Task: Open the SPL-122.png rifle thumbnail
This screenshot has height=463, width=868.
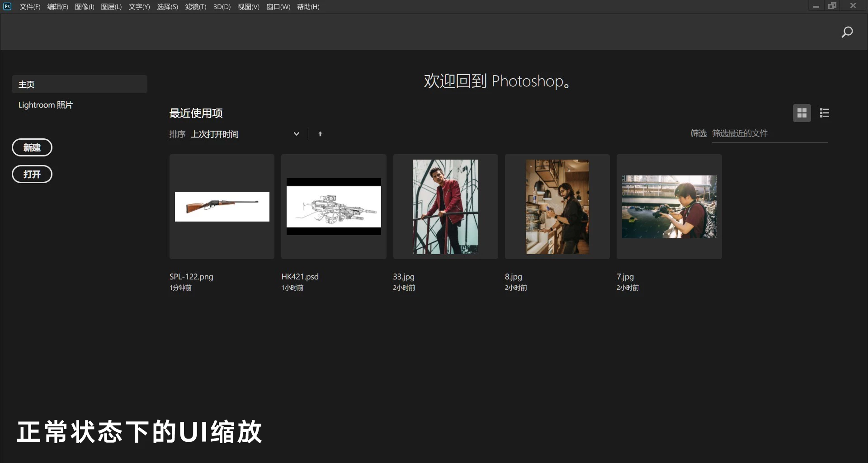Action: pos(222,207)
